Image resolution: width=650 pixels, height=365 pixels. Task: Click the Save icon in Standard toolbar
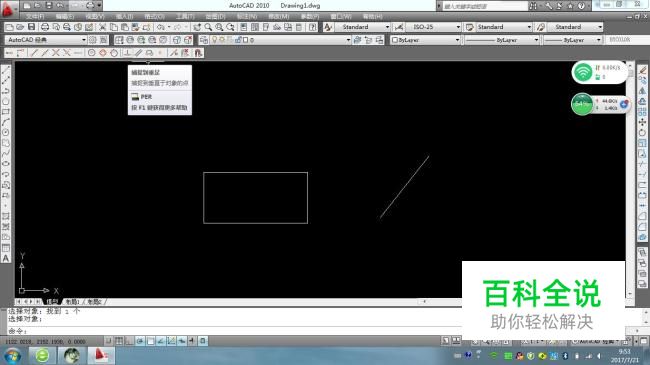tap(32, 27)
